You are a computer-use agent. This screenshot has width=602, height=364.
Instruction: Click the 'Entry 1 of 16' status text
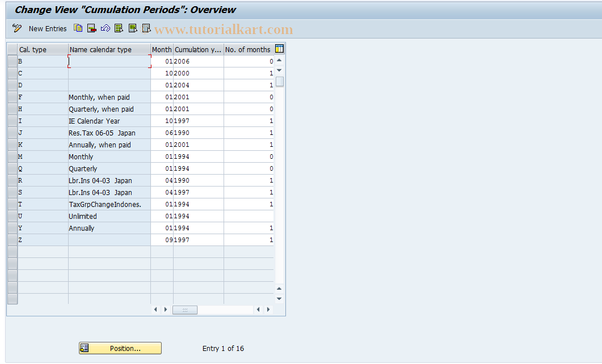(223, 348)
